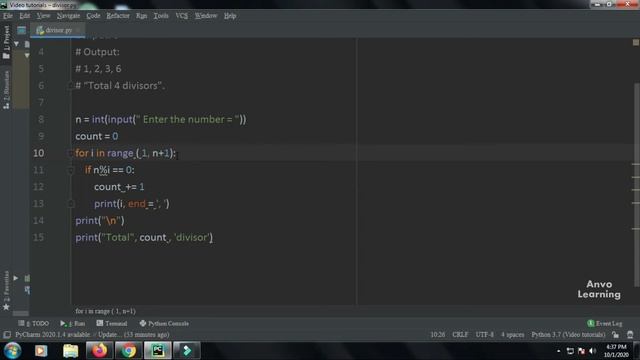The height and width of the screenshot is (360, 640).
Task: Open the Event Log
Action: tap(604, 323)
